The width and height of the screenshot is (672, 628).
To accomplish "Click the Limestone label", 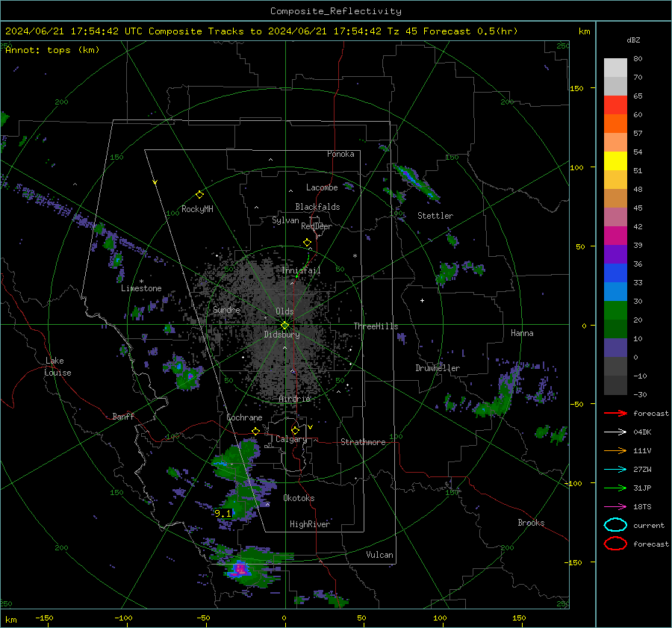I will pos(141,288).
